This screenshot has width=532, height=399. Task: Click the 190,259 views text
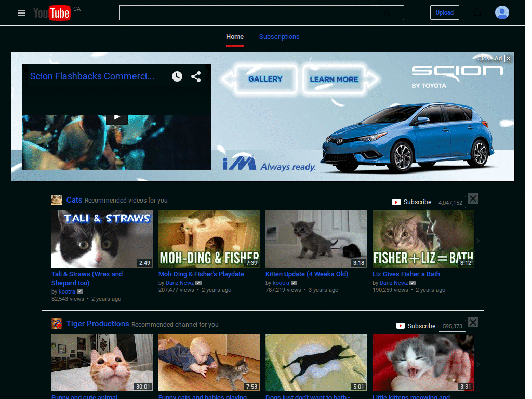click(391, 290)
